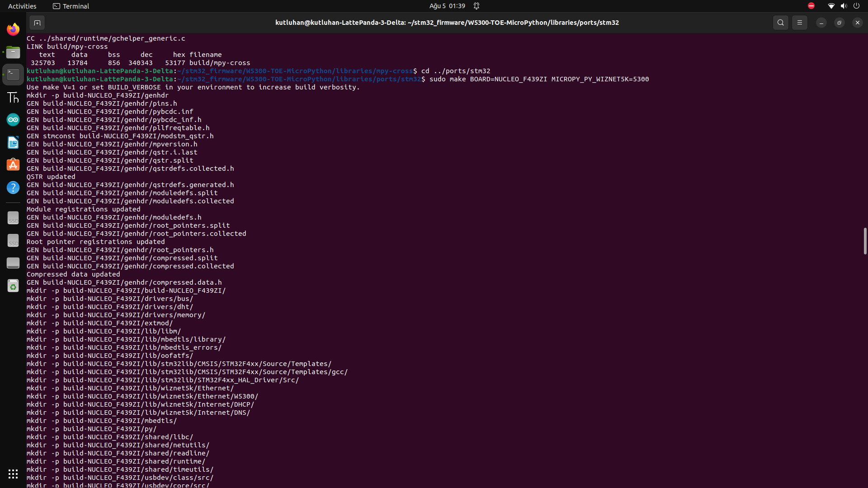Toggle the notification bell in the top bar

point(477,6)
